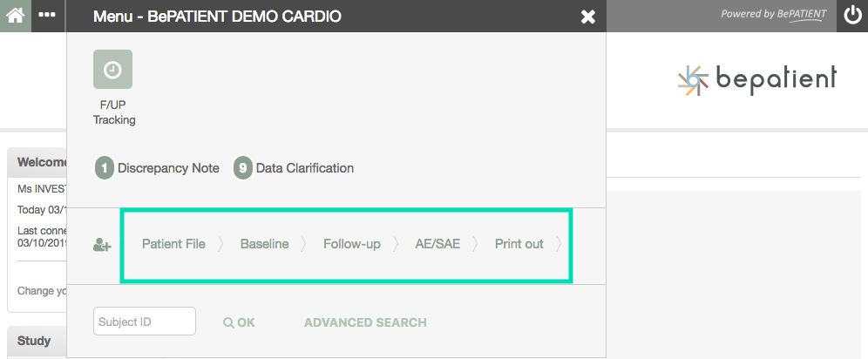Screen dimensions: 868x359
Task: Open the Follow-up tab
Action: (351, 244)
